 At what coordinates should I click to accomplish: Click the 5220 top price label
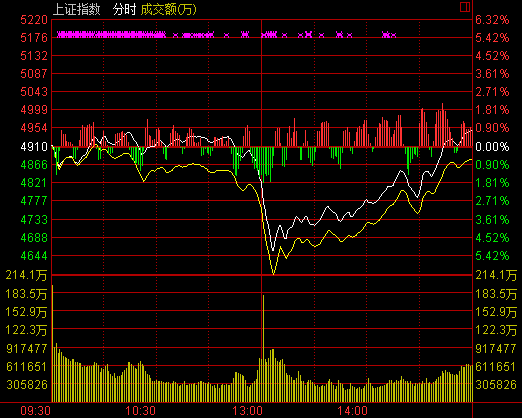coord(34,20)
